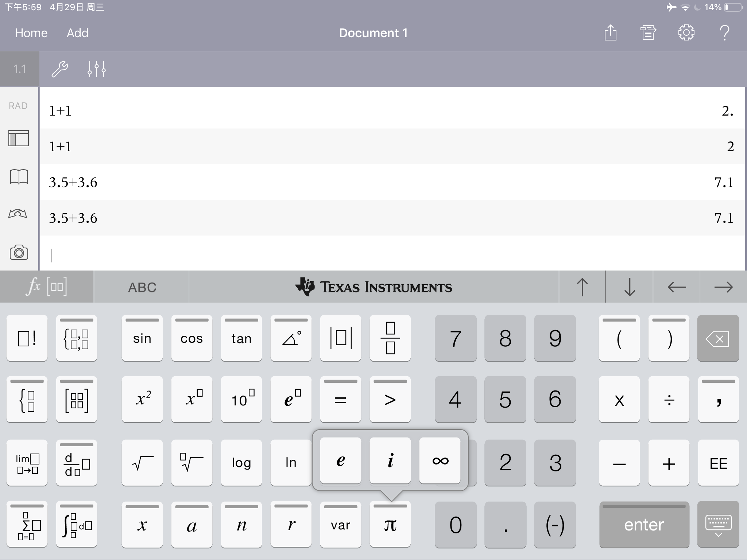Choose e constant in the popup
Viewport: 747px width, 560px height.
pos(341,460)
